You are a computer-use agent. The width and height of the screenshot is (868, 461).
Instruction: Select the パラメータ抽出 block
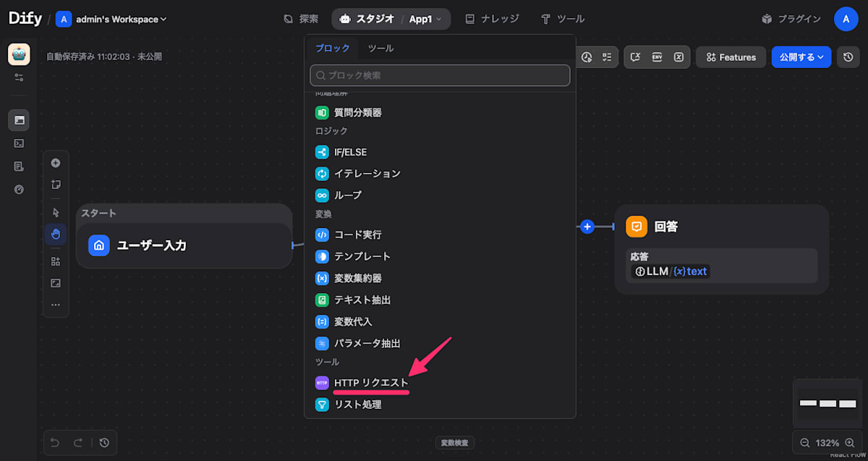coord(440,343)
